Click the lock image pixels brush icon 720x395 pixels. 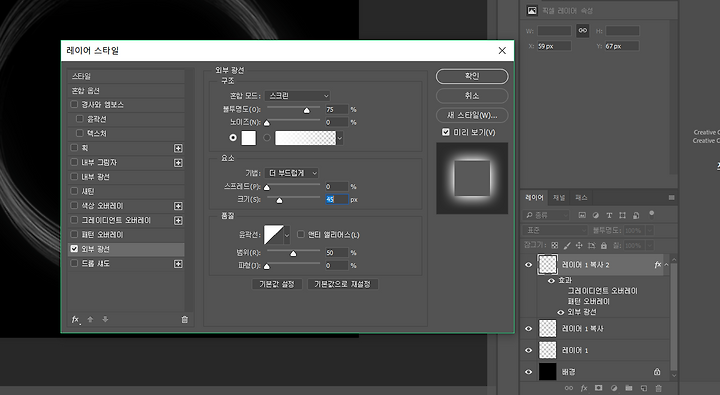567,245
